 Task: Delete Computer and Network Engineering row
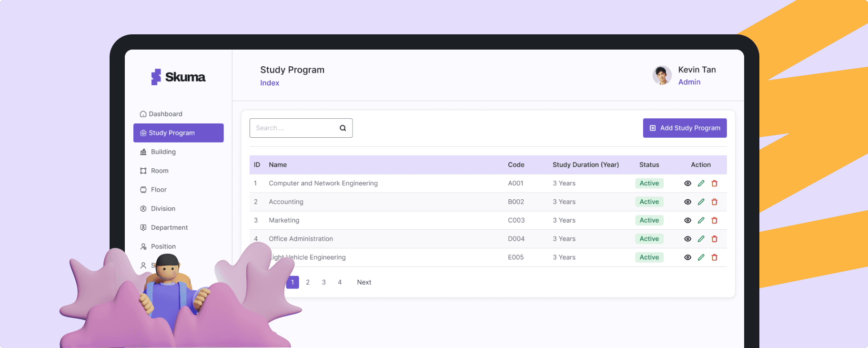(x=714, y=184)
